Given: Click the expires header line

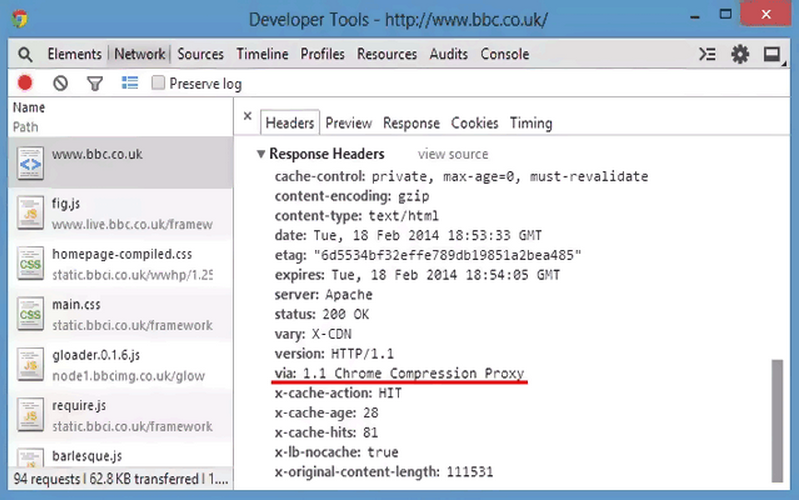Looking at the screenshot, I should [x=417, y=275].
